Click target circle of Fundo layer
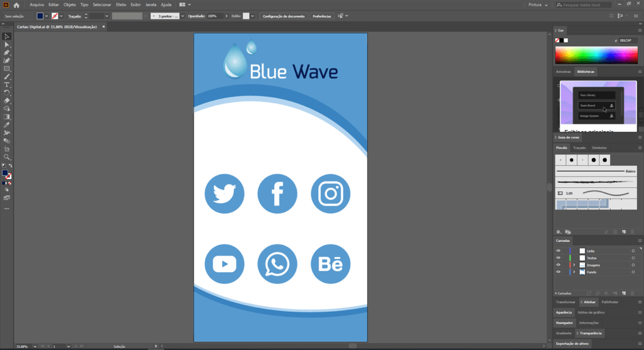Viewport: 644px width, 350px height. (x=633, y=272)
